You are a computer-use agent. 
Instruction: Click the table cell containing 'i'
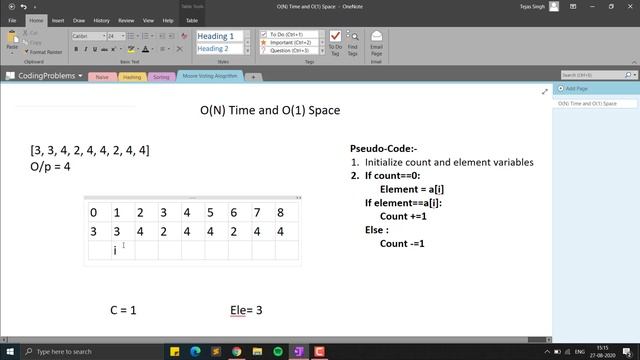tap(123, 250)
